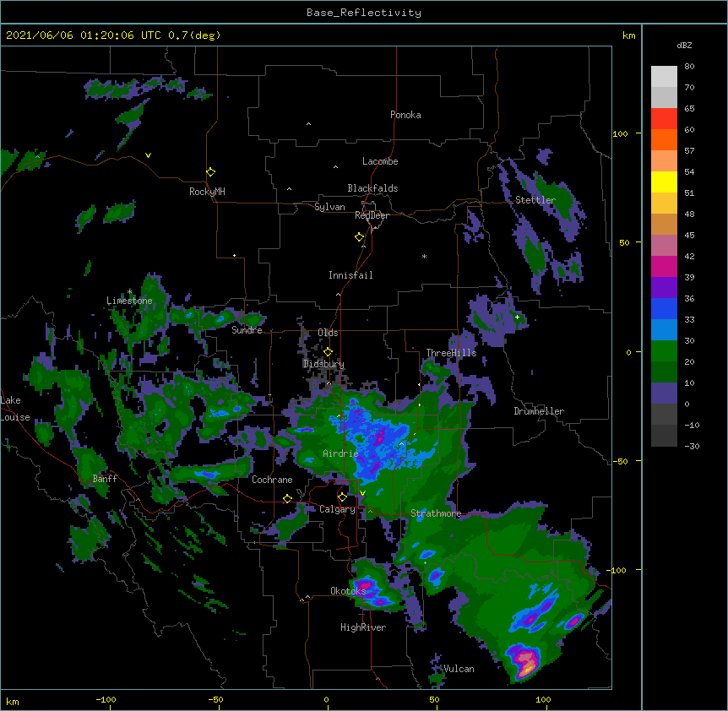Screen dimensions: 728x711
Task: Click the 100 tick on right axis
Action: [620, 134]
